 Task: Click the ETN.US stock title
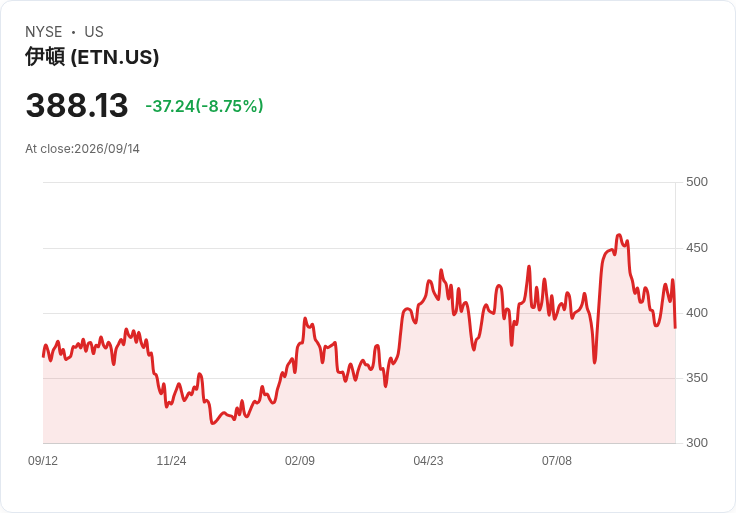click(92, 57)
